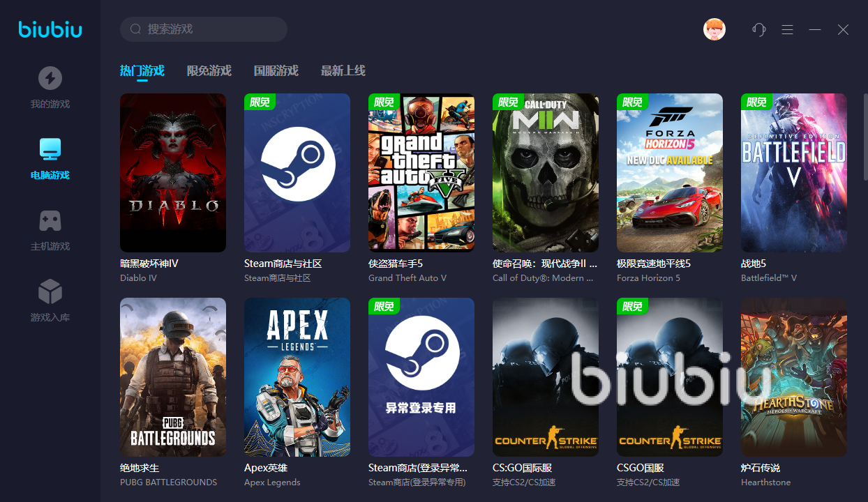Open the 游戏入库 cube icon

coord(50,291)
